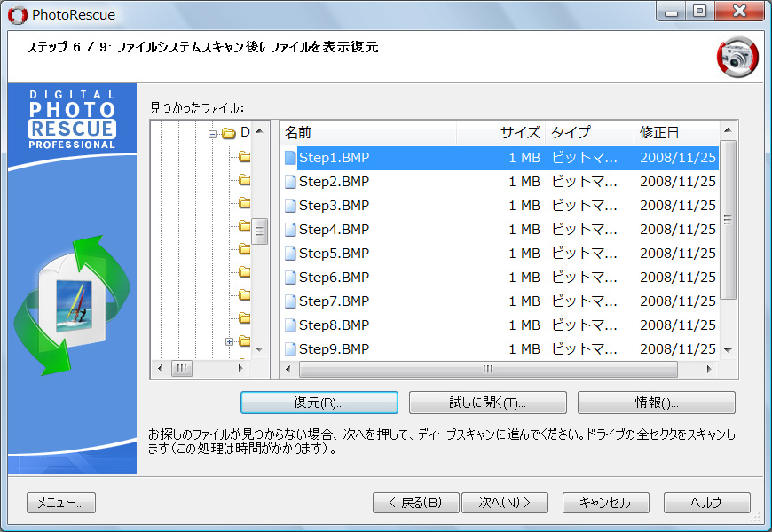Click the file icon beside Step8.BMP
This screenshot has height=532, width=772.
[x=290, y=325]
